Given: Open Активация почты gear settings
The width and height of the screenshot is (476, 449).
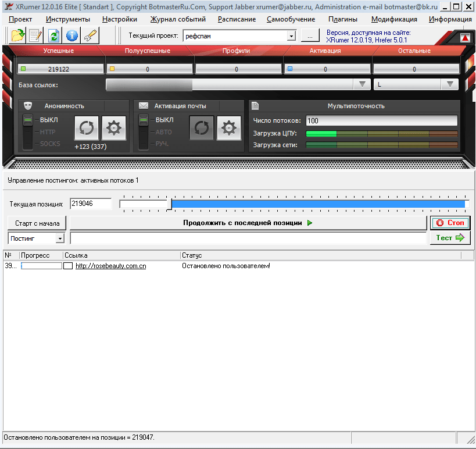Looking at the screenshot, I should (229, 128).
